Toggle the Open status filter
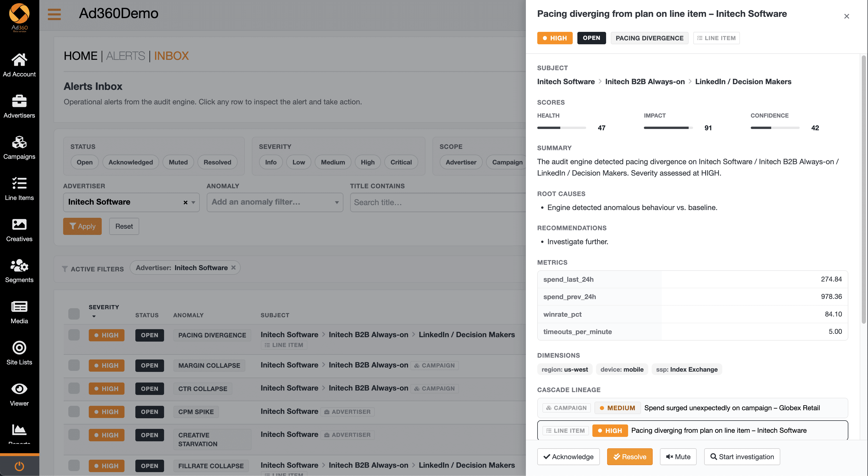The image size is (868, 476). point(84,162)
